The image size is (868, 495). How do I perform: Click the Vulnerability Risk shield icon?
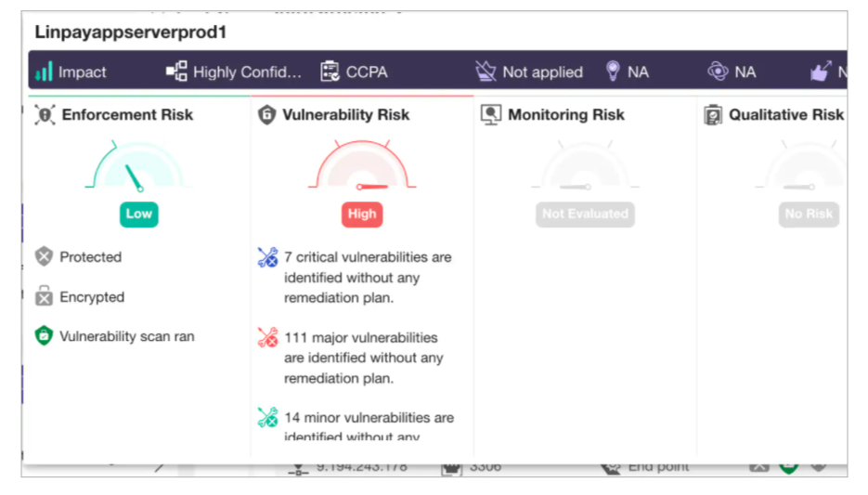[x=267, y=115]
